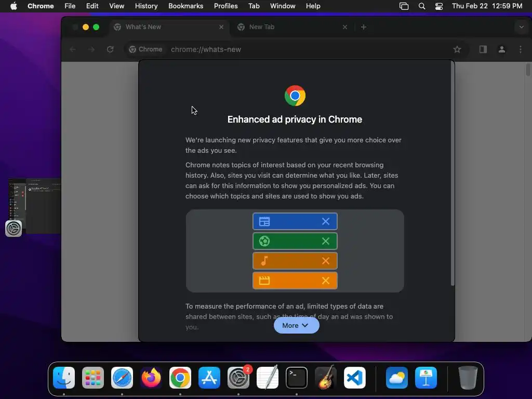Click the dialog's vertical scrollbar

point(453,174)
